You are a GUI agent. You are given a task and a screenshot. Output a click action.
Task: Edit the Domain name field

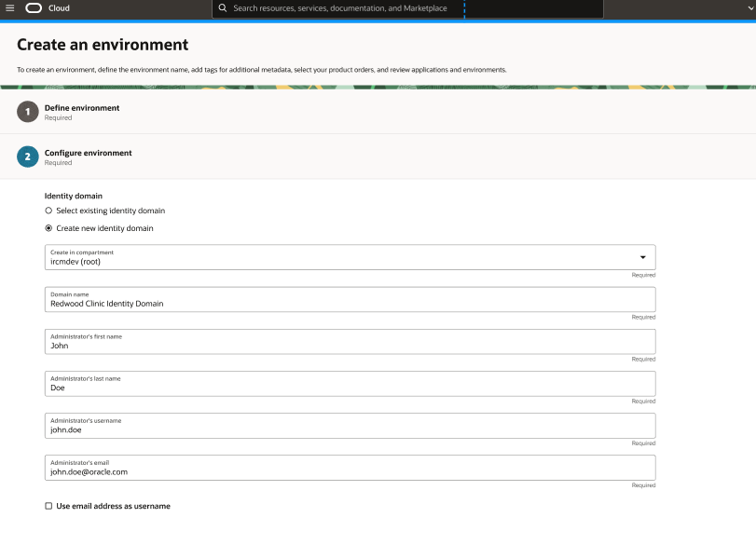point(350,304)
